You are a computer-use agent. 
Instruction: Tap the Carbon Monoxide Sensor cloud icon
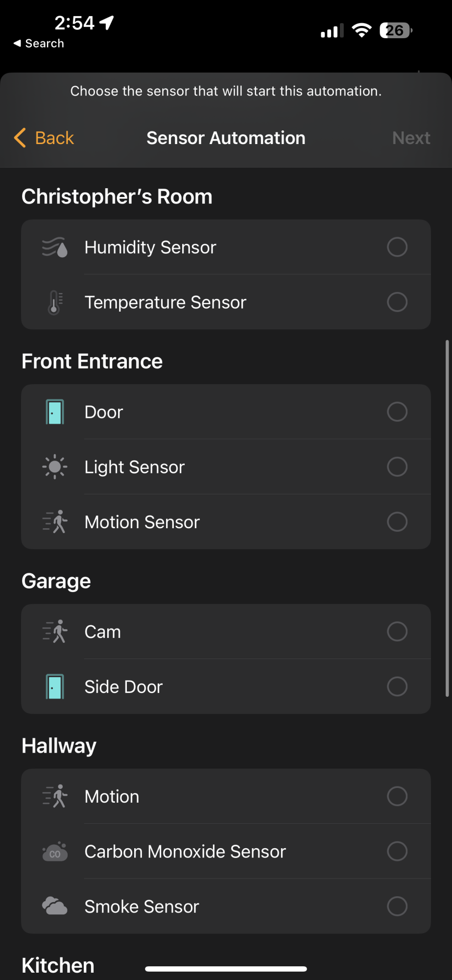[x=55, y=852]
